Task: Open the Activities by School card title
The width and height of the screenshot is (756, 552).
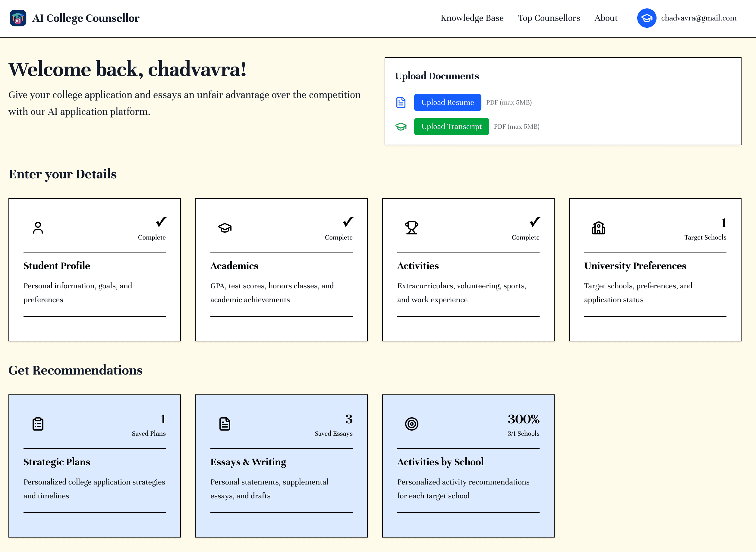Action: point(440,462)
